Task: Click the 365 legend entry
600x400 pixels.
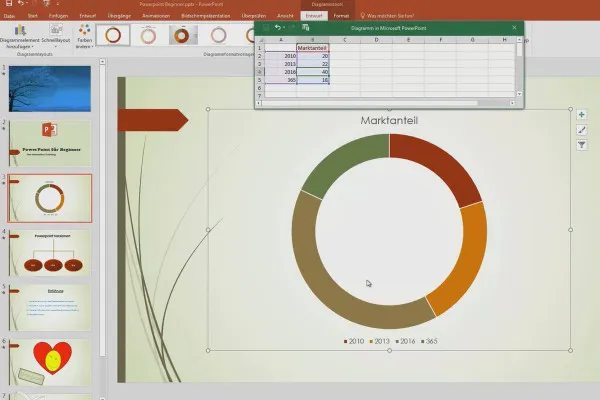Action: tap(429, 341)
